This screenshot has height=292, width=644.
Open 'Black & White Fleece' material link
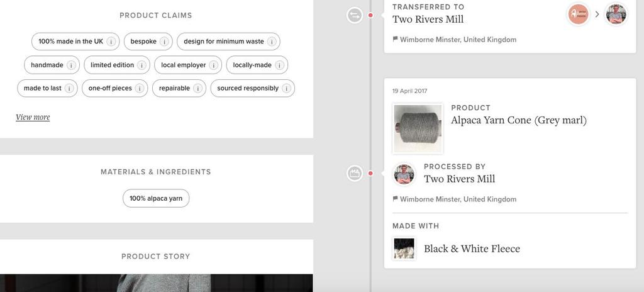(x=472, y=249)
